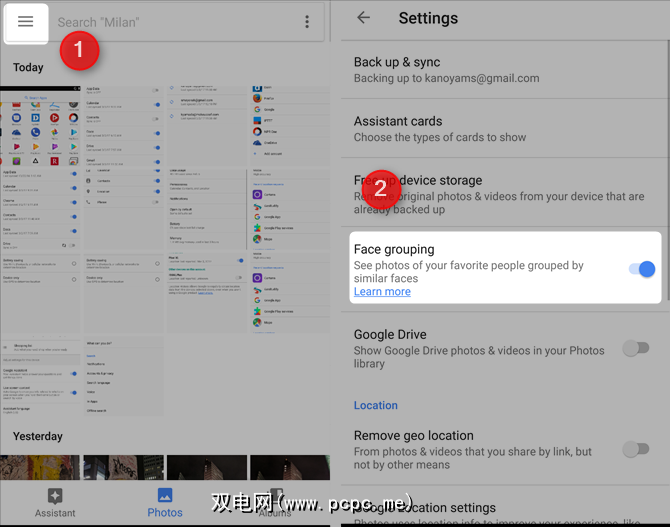The width and height of the screenshot is (670, 527).
Task: Tap the Photos tab icon
Action: (165, 495)
